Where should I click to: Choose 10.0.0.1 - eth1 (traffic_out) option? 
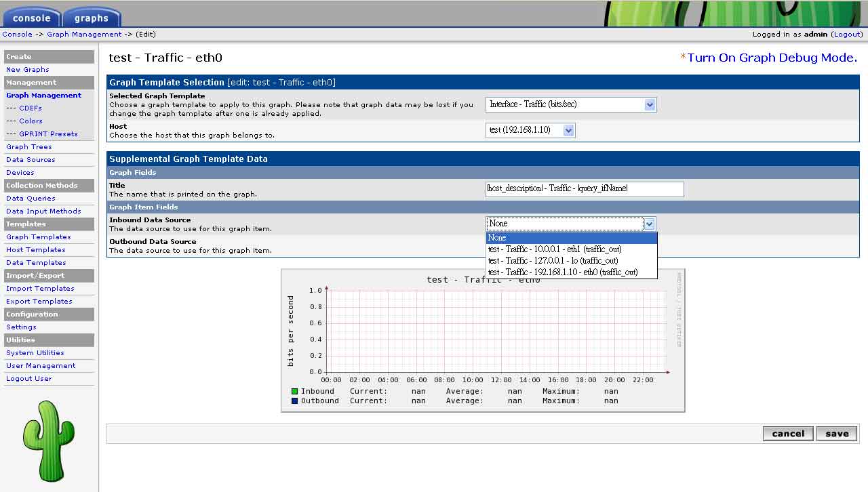[572, 249]
